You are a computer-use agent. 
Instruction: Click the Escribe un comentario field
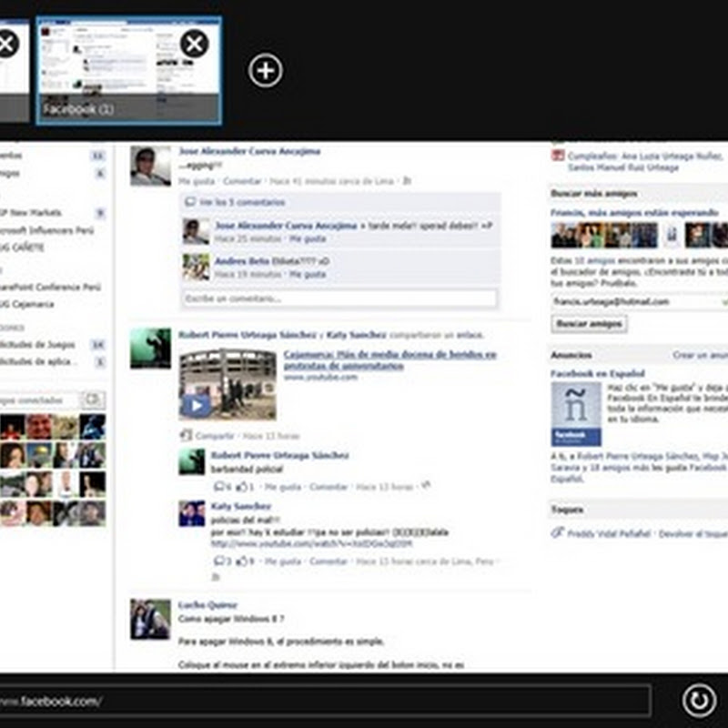point(339,298)
